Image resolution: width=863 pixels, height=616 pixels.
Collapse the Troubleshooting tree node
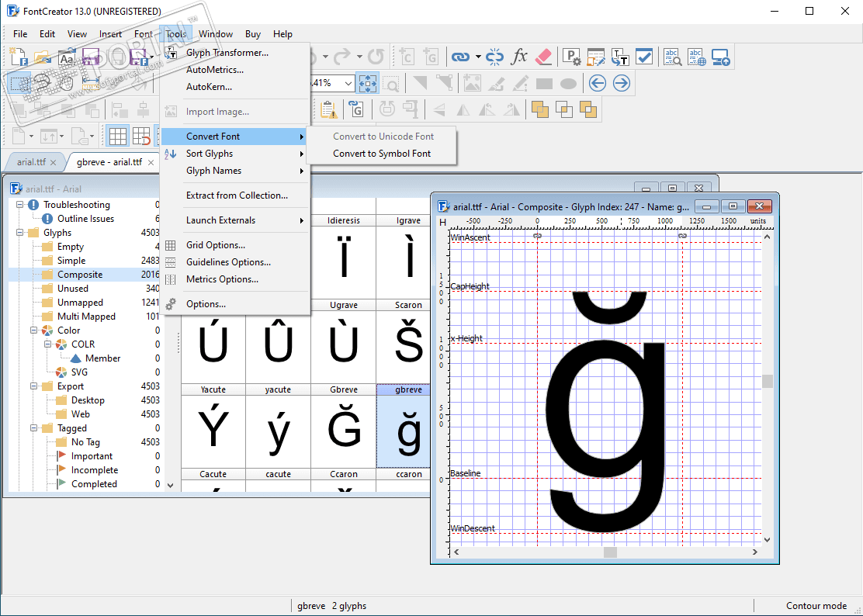point(20,205)
